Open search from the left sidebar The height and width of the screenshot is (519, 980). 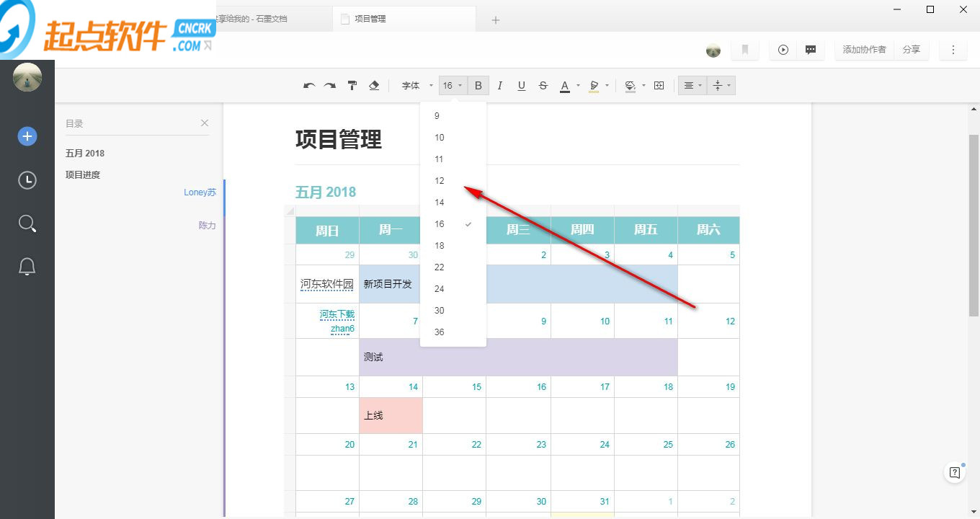pos(27,223)
